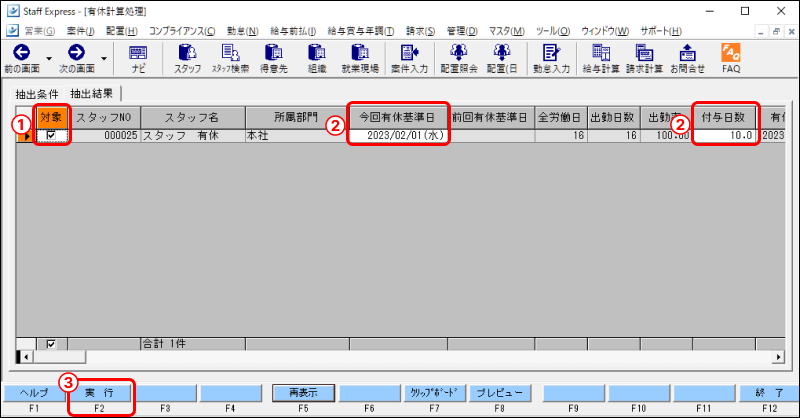Go forward with 次の画面 arrow icon
The image size is (800, 418).
(x=77, y=53)
